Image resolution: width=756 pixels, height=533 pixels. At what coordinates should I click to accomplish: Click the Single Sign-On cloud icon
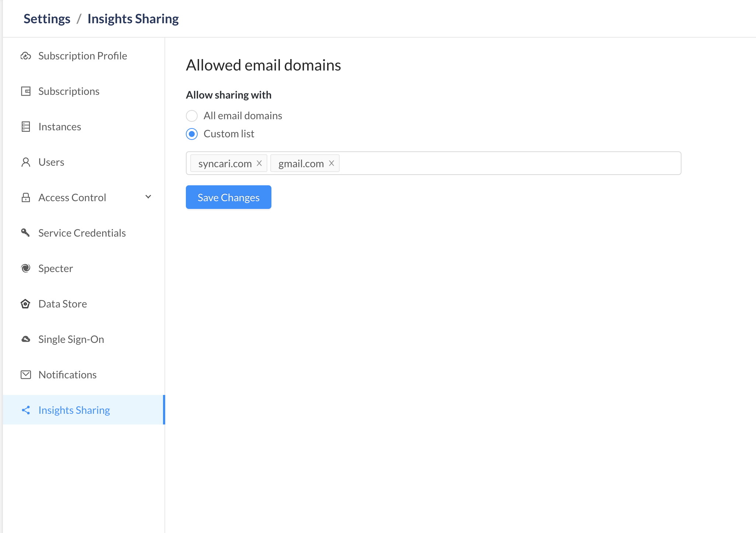(26, 339)
